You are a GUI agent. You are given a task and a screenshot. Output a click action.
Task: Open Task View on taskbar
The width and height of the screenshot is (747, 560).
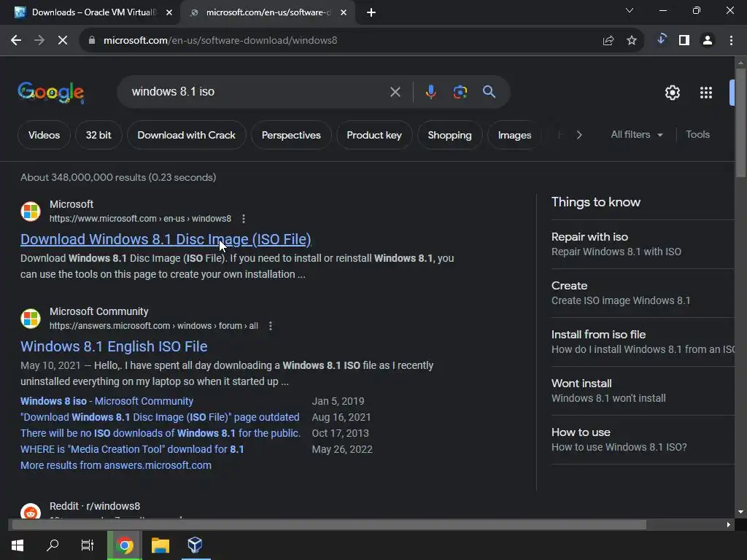(88, 545)
